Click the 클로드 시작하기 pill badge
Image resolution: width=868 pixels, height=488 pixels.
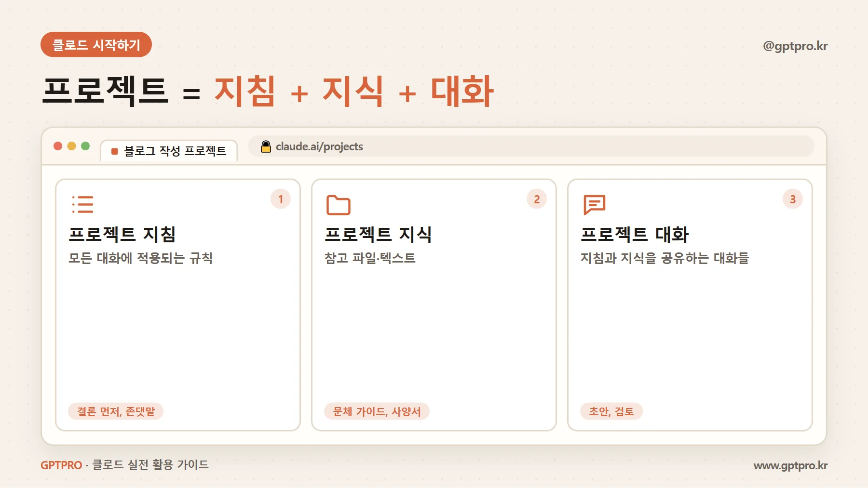96,45
